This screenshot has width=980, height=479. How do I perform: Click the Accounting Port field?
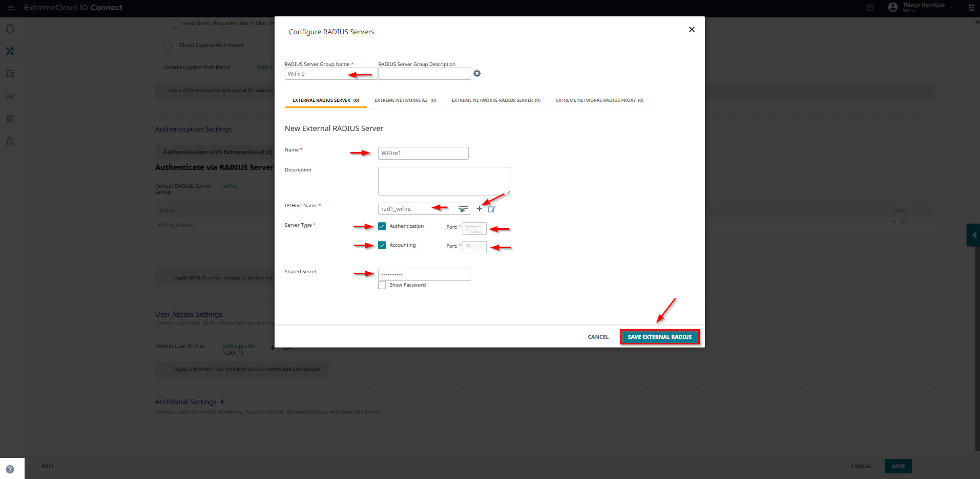pos(474,247)
